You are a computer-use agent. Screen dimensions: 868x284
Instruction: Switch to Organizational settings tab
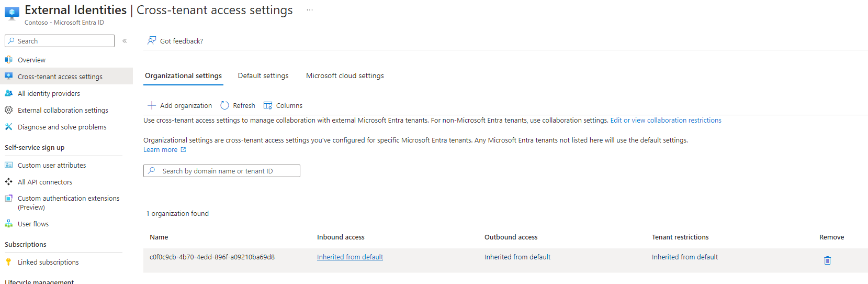183,76
